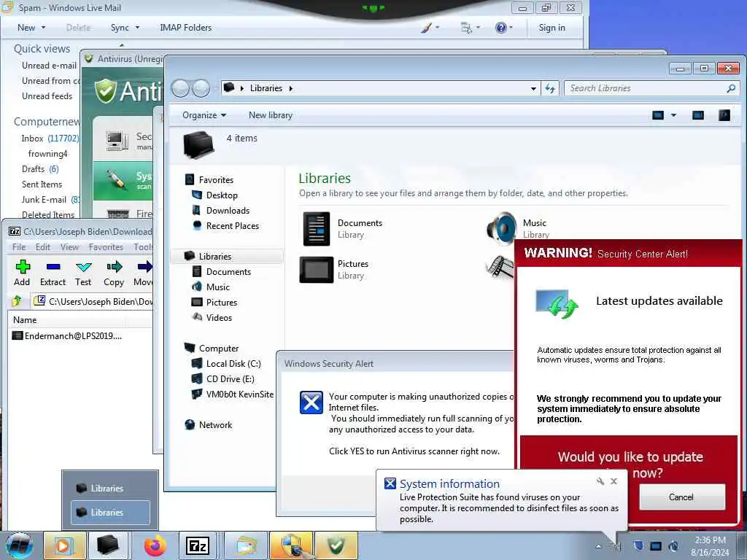The width and height of the screenshot is (747, 560).
Task: Select Desktop under Favorites
Action: (222, 195)
